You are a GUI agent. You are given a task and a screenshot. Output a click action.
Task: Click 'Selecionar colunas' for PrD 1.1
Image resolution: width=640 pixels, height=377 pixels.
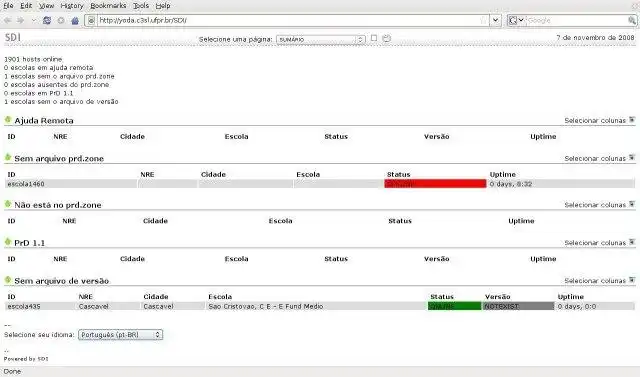(595, 243)
